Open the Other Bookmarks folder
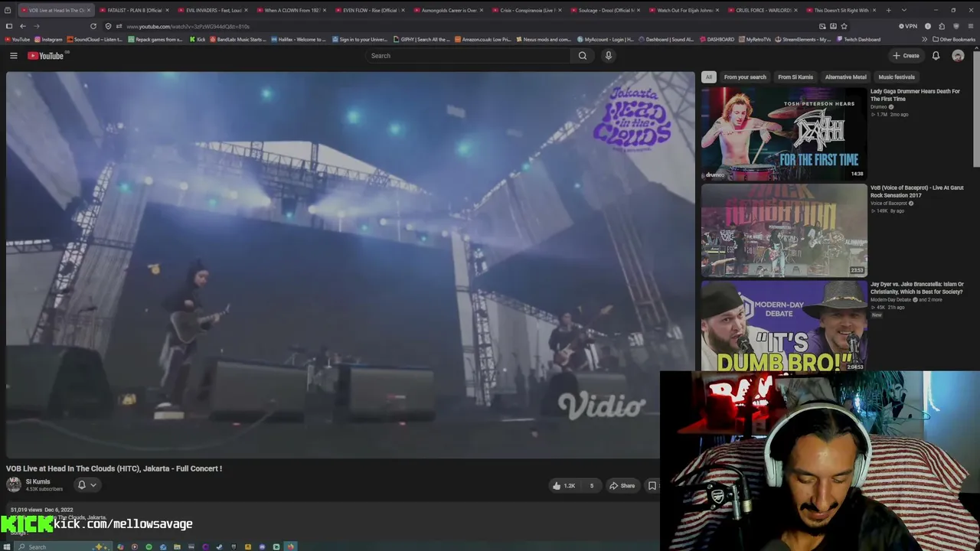The image size is (980, 551). click(954, 39)
